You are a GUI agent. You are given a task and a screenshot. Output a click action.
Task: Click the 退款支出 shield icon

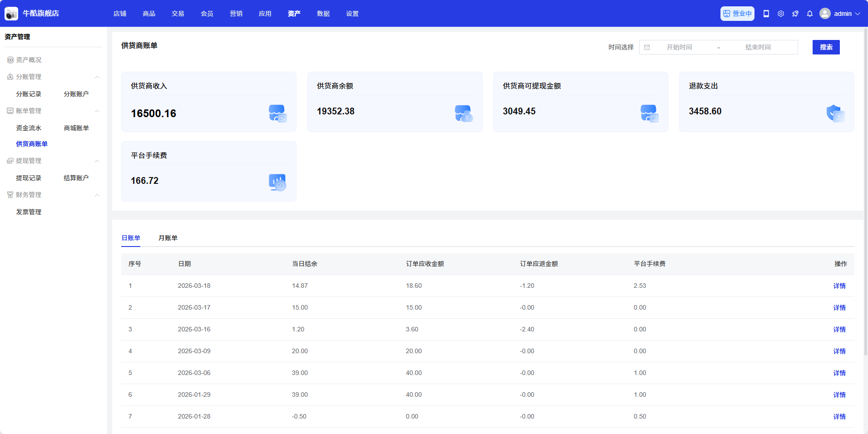(x=835, y=113)
